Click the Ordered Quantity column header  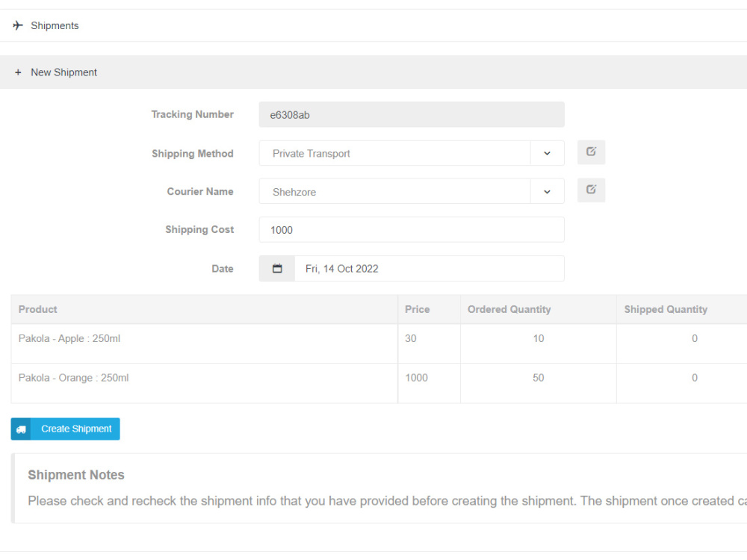coord(508,309)
